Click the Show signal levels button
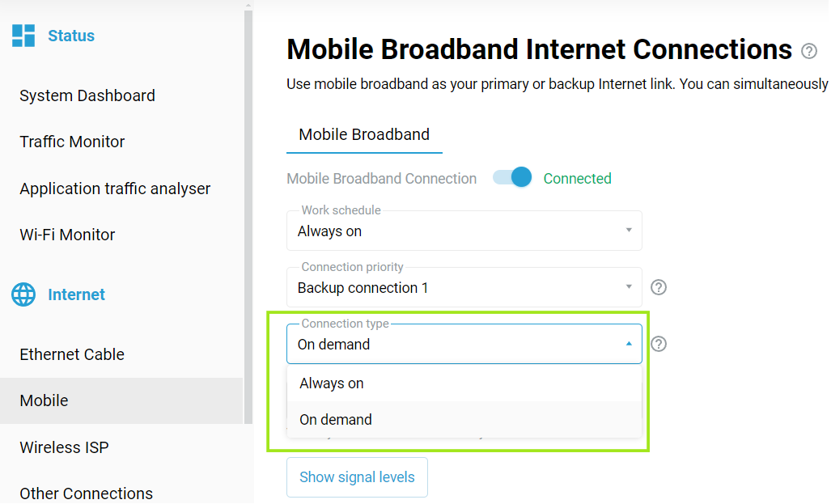Viewport: 831px width, 504px height. coord(357,477)
